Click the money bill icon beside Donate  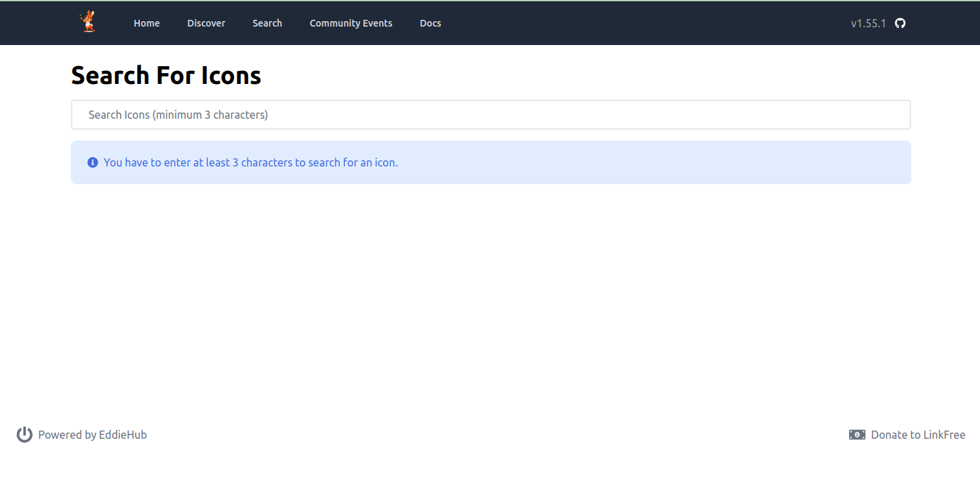[857, 435]
